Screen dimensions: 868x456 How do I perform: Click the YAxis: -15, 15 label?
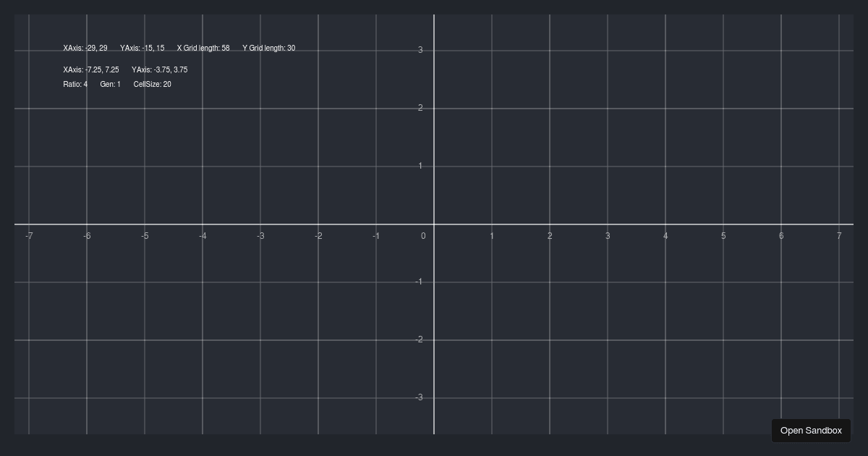(142, 48)
